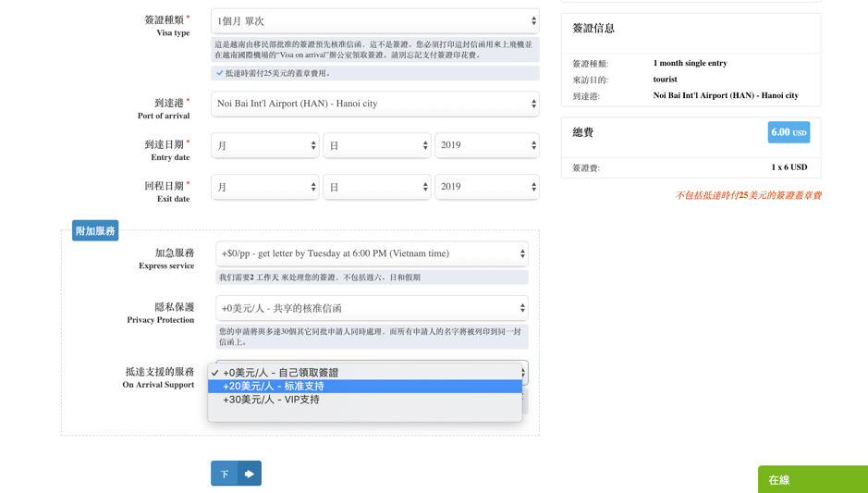This screenshot has height=493, width=868.
Task: Click the stamping fee checkmark icon
Action: click(220, 73)
